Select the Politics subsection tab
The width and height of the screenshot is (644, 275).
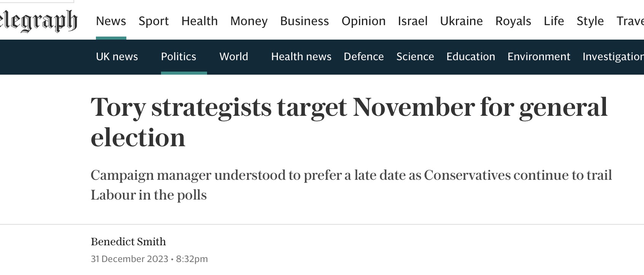click(x=179, y=56)
